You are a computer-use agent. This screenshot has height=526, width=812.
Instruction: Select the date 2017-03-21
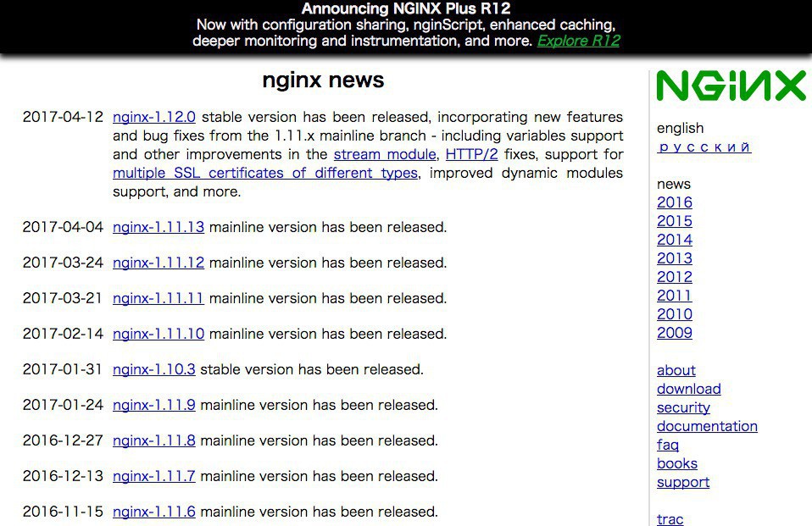pyautogui.click(x=62, y=299)
